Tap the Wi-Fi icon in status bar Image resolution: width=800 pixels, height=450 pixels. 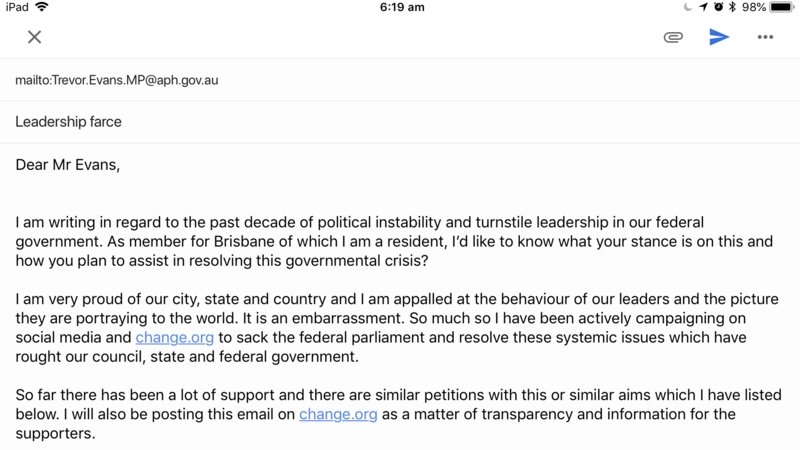click(42, 7)
